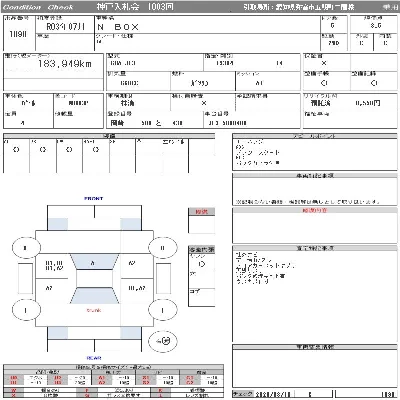Click the left side mirror rectangle
400x400 pixels.
tap(25, 279)
